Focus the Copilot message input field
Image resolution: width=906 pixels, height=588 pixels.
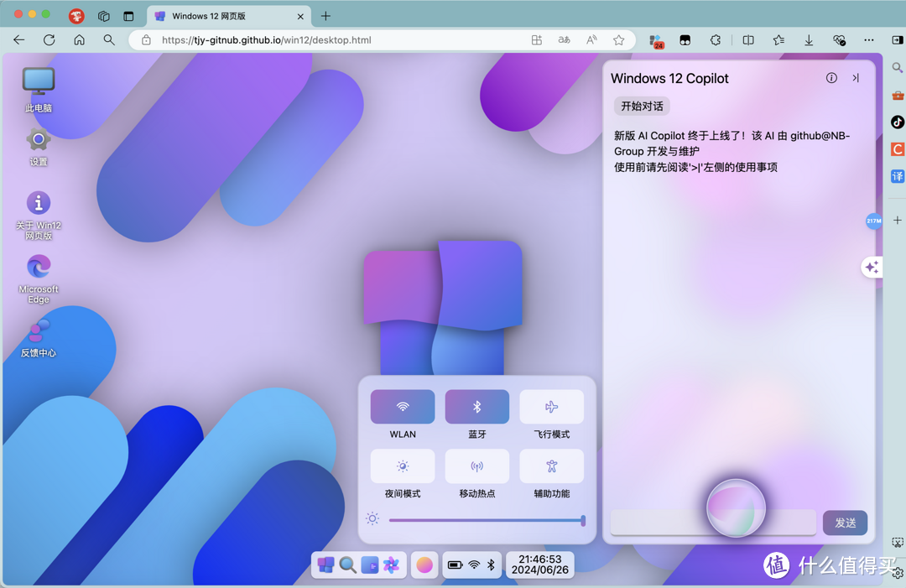(713, 523)
